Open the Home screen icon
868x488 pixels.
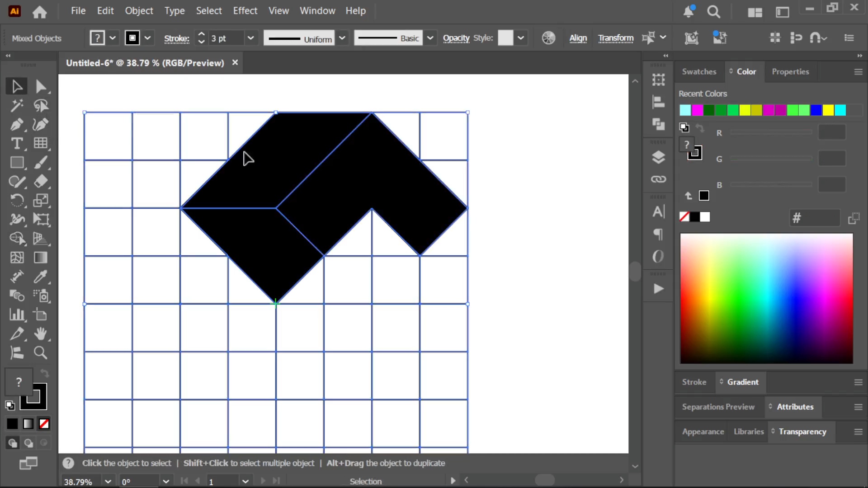pos(39,12)
